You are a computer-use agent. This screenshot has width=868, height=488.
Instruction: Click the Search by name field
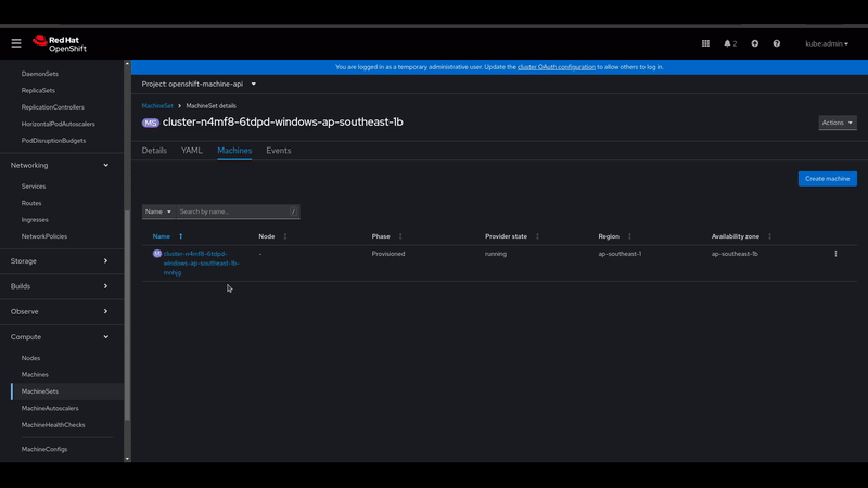233,211
